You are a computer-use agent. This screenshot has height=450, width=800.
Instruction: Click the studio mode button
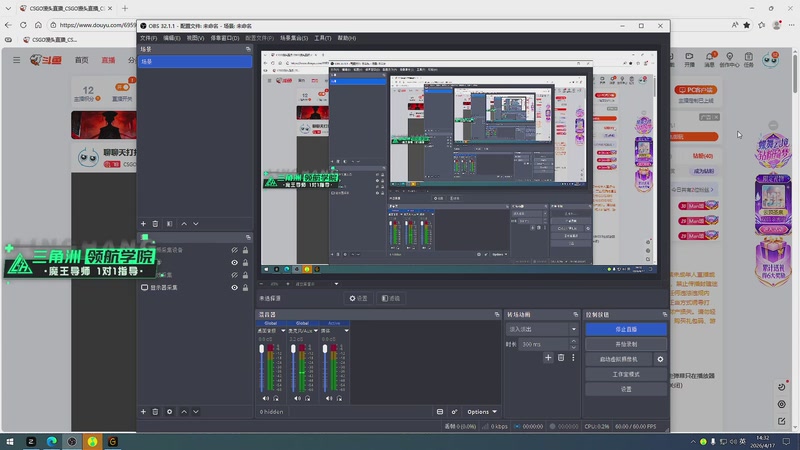click(x=626, y=374)
